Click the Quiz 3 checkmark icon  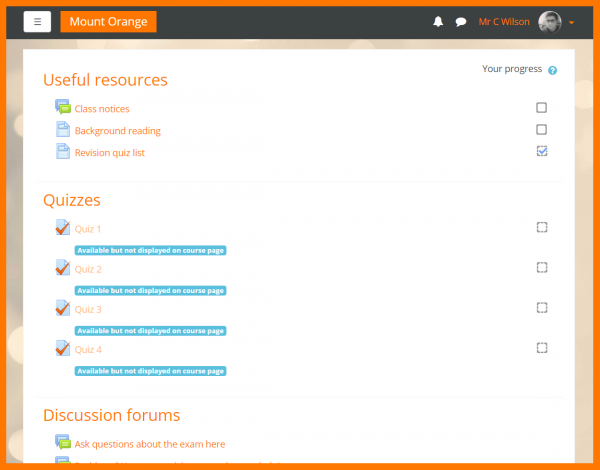(x=63, y=308)
